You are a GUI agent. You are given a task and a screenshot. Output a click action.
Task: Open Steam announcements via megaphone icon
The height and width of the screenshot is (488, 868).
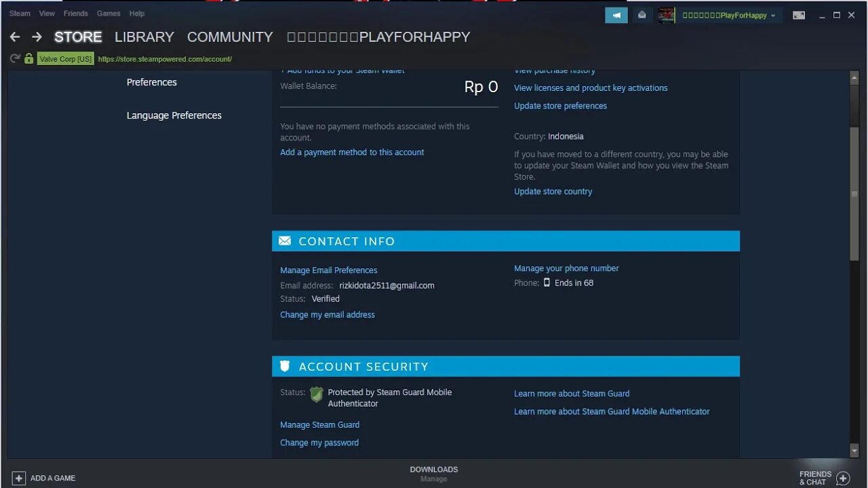616,14
